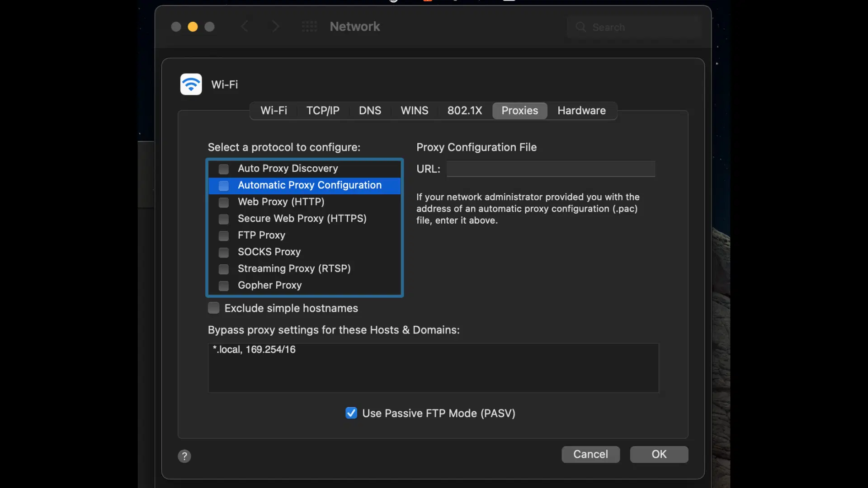Confirm settings with the OK button

[x=659, y=454]
